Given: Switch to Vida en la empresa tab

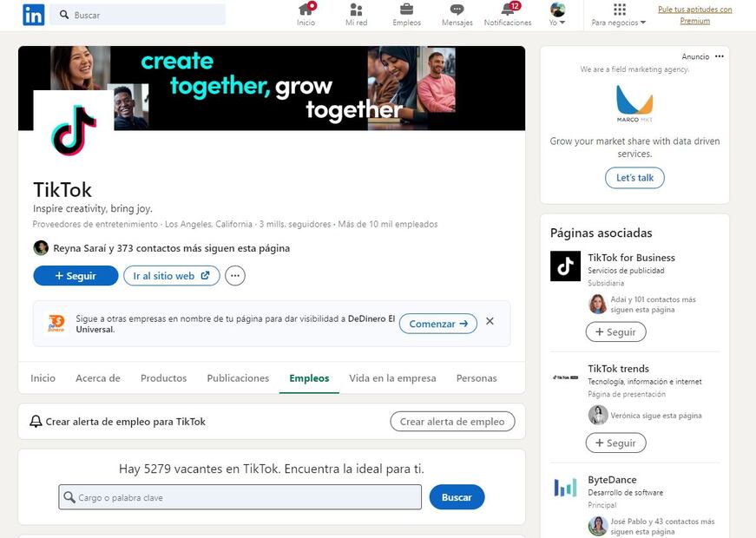Looking at the screenshot, I should point(392,378).
